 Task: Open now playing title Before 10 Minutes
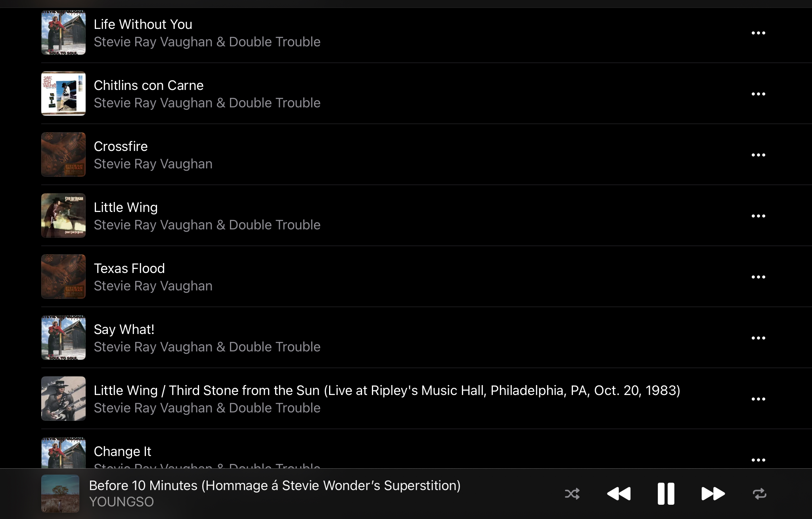pyautogui.click(x=275, y=486)
